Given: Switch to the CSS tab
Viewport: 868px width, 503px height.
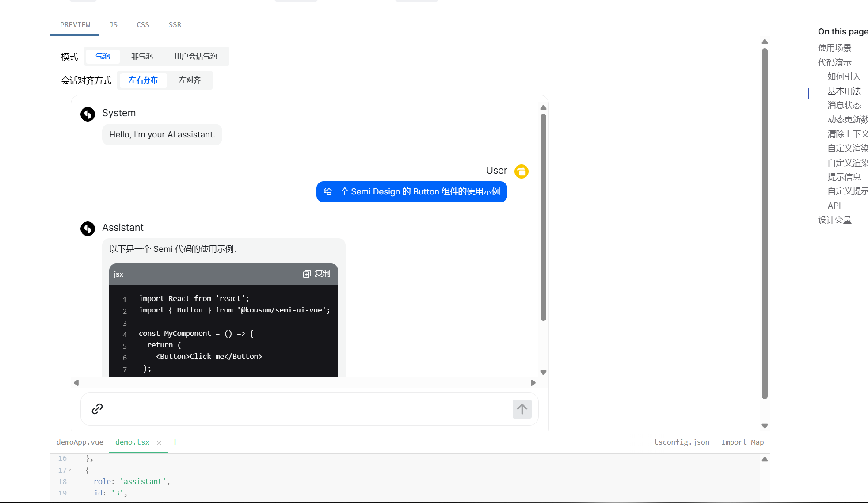Looking at the screenshot, I should point(143,24).
